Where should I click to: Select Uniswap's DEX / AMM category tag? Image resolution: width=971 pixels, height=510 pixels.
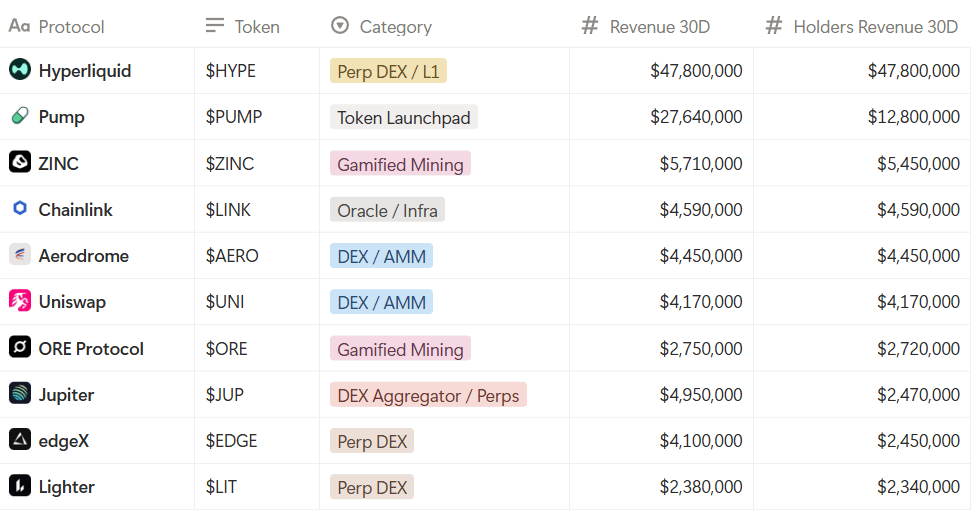click(381, 302)
